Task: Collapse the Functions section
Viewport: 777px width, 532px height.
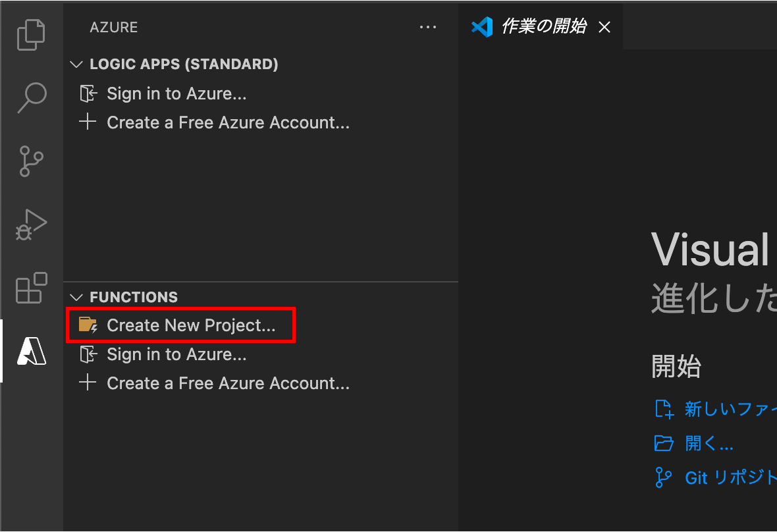Action: point(78,297)
